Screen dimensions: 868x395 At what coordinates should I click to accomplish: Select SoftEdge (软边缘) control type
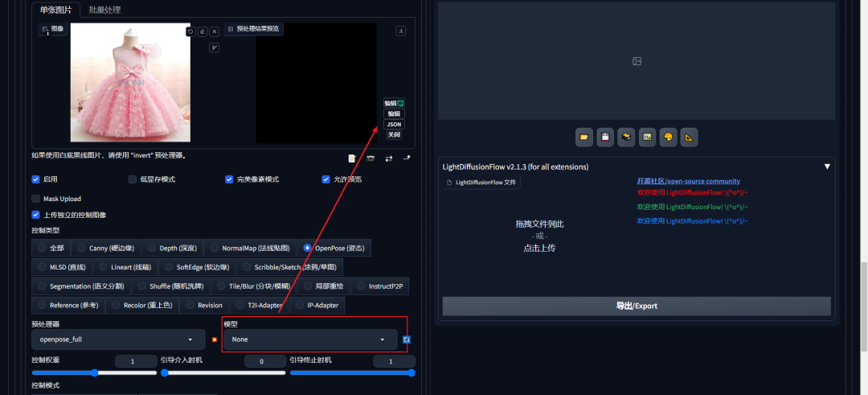click(x=197, y=267)
